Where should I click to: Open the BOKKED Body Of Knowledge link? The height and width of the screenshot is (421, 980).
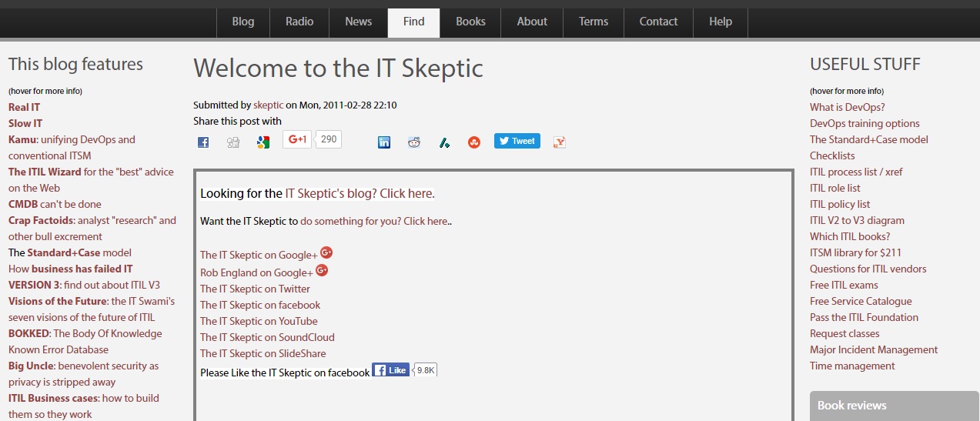[85, 341]
